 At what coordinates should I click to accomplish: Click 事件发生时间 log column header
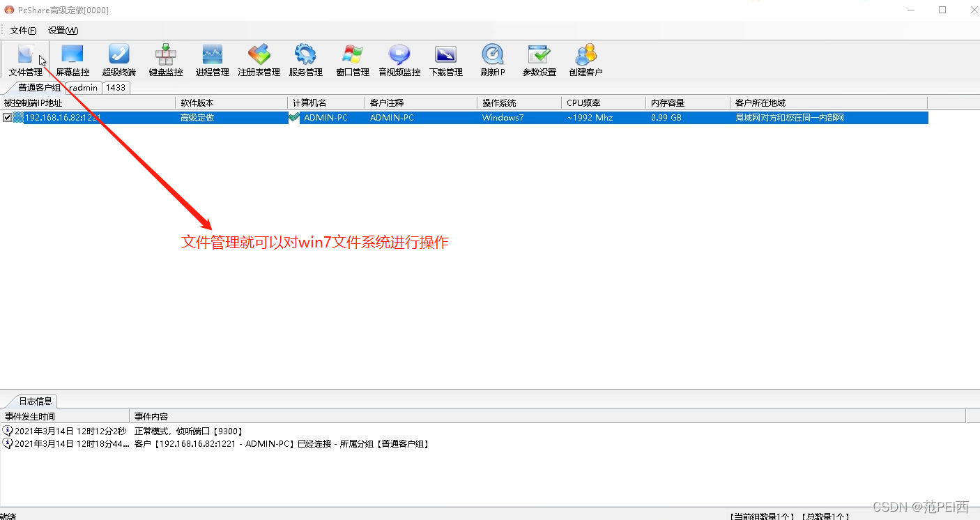[x=65, y=416]
